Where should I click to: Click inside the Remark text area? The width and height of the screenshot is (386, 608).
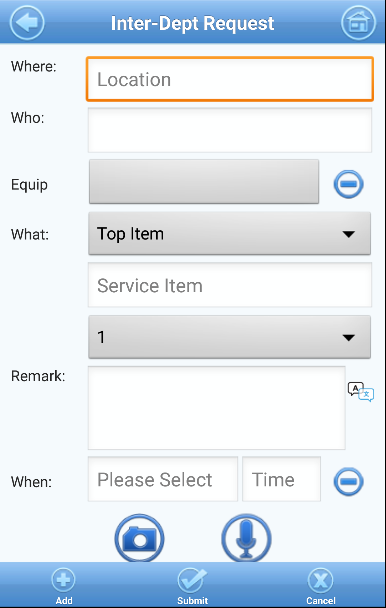[x=216, y=408]
